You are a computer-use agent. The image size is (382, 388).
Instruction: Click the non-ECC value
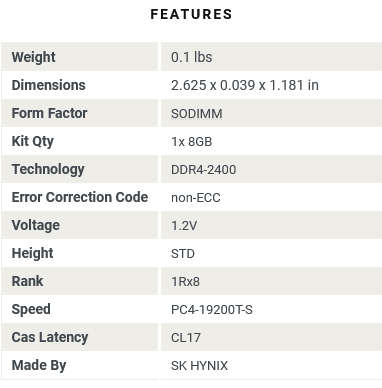click(196, 198)
